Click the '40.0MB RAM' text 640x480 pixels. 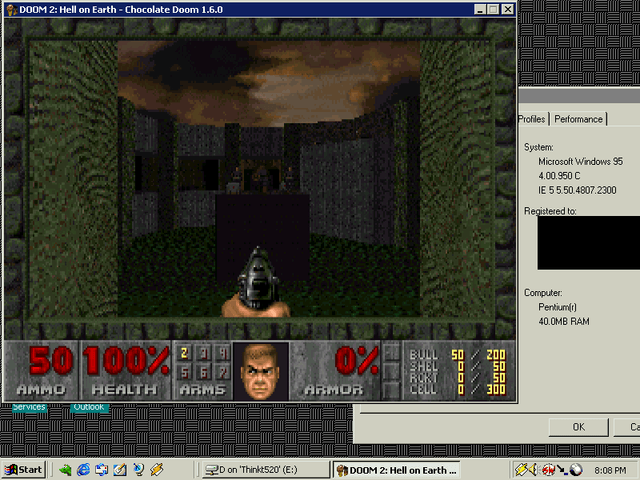point(564,322)
